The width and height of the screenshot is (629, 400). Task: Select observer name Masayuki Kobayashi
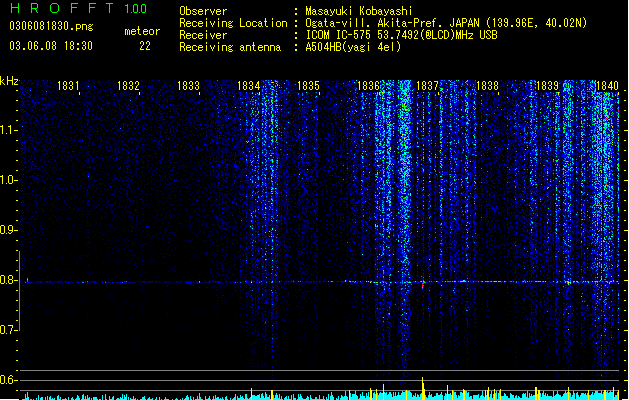pos(358,11)
